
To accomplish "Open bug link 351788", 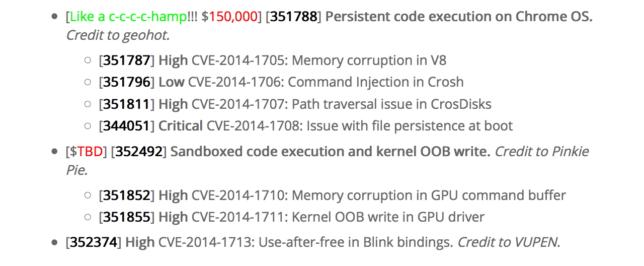I will pyautogui.click(x=294, y=17).
